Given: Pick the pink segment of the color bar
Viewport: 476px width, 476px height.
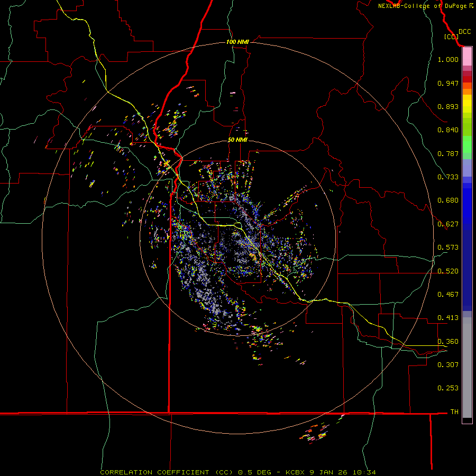Looking at the screenshot, I should point(467,57).
